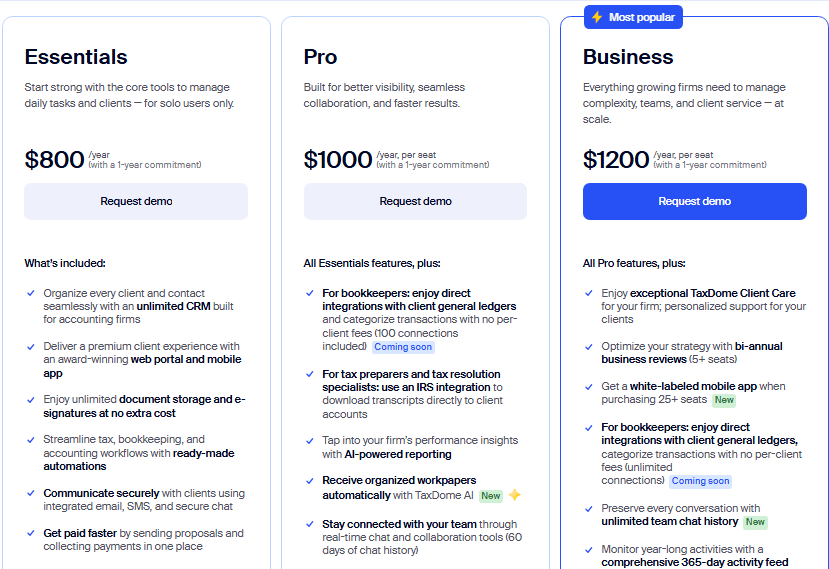Click checkmark icon beside Get paid faster
829x569 pixels.
pos(31,533)
